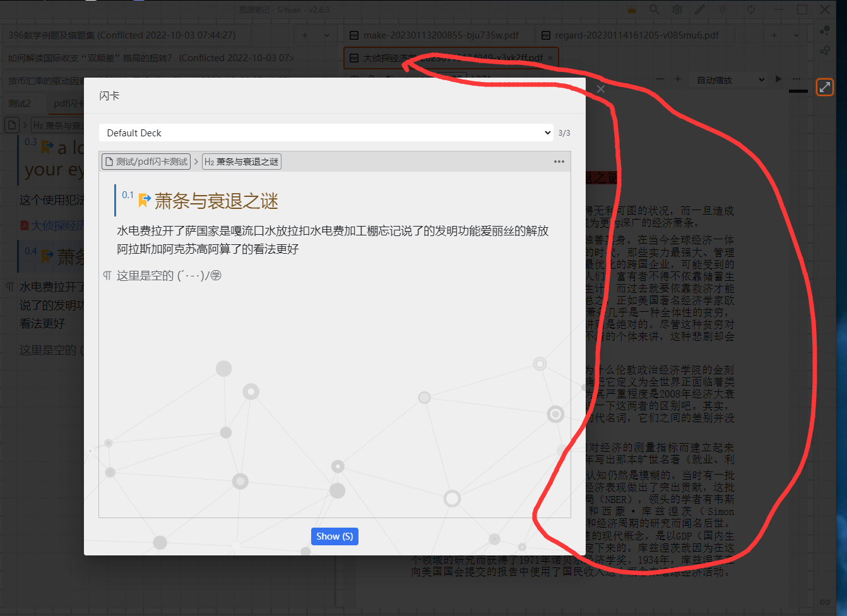Click the paragraph starting 水电费拉开了 in the flashcard
Image resolution: width=847 pixels, height=616 pixels.
(333, 240)
